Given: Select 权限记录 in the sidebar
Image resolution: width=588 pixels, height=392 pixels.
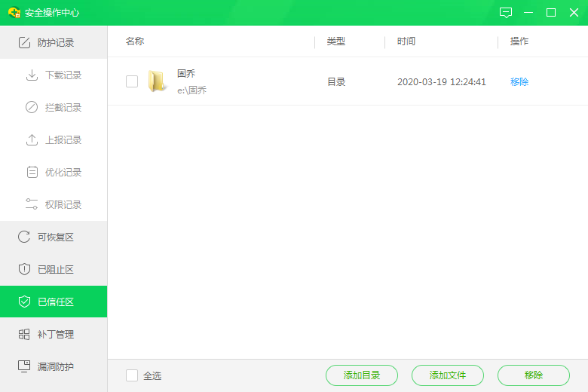Looking at the screenshot, I should pos(54,204).
